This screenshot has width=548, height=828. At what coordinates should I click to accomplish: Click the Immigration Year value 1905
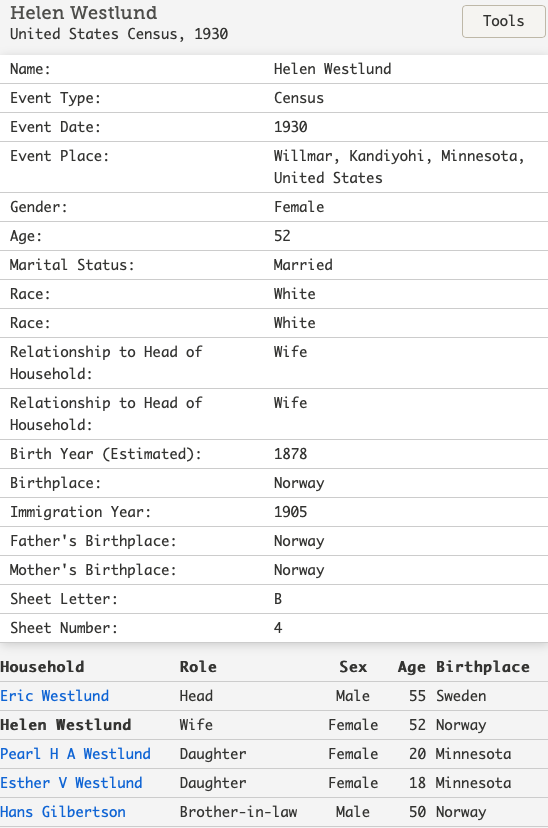pyautogui.click(x=290, y=512)
